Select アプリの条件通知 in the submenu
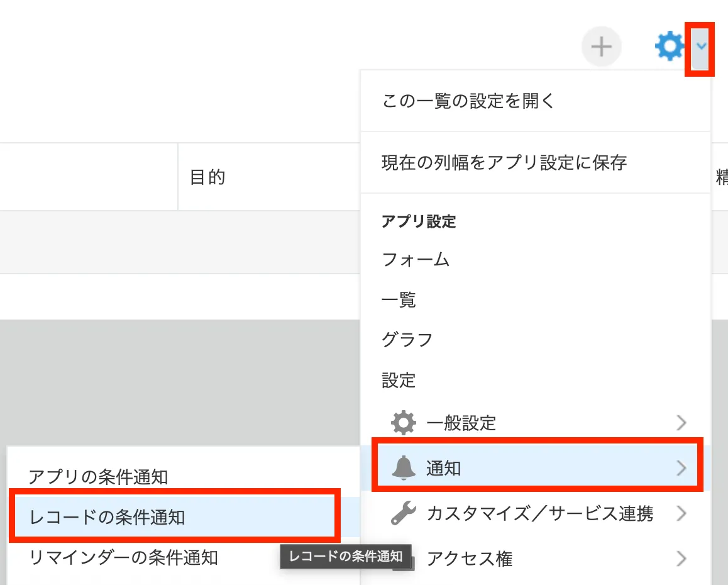 coord(99,477)
